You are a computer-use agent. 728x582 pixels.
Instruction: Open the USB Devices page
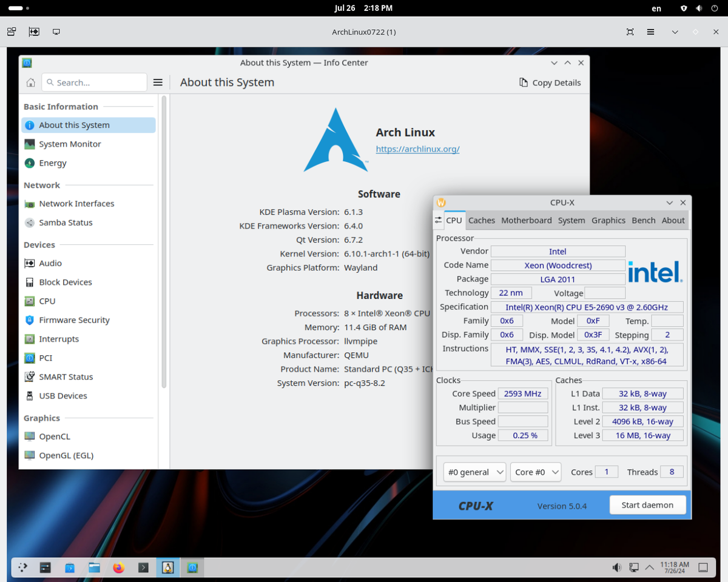pyautogui.click(x=63, y=395)
